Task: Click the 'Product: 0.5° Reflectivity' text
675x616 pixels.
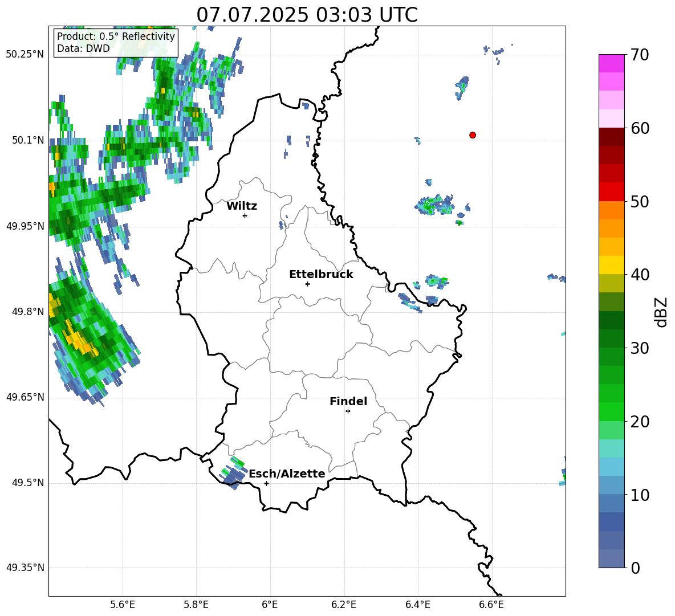Action: click(x=116, y=36)
